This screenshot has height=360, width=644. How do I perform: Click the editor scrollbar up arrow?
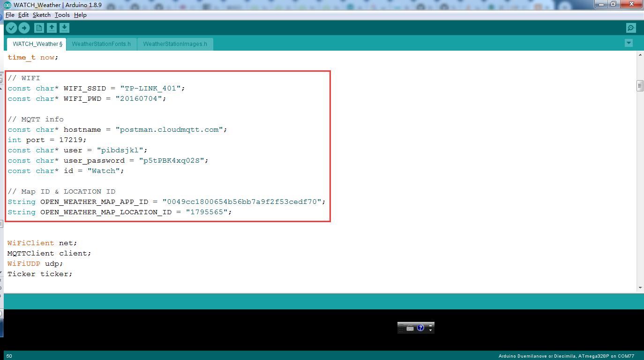tap(640, 55)
